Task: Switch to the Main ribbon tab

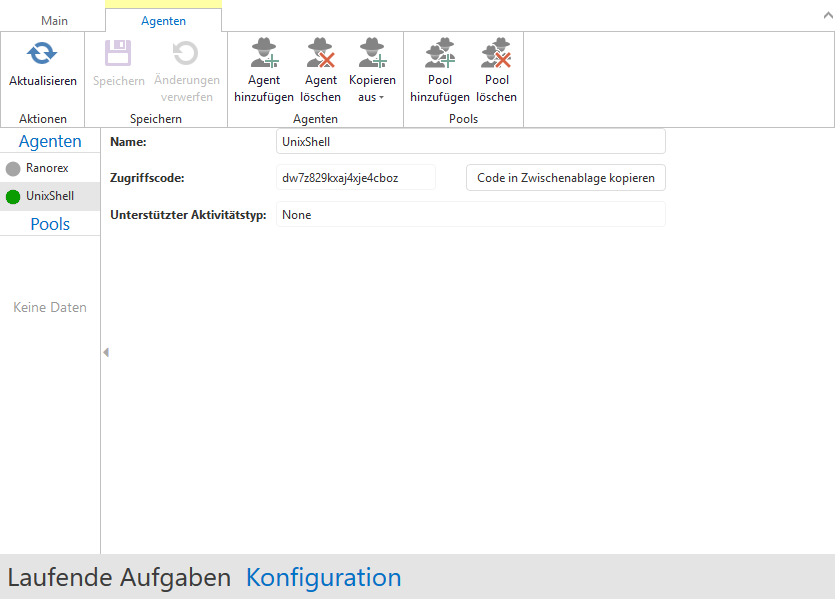Action: 55,21
